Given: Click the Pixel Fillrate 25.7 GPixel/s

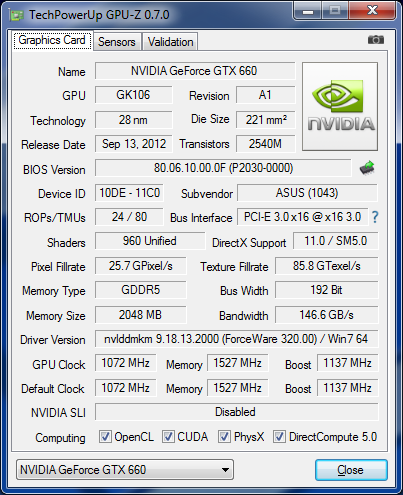Looking at the screenshot, I should click(x=140, y=266).
